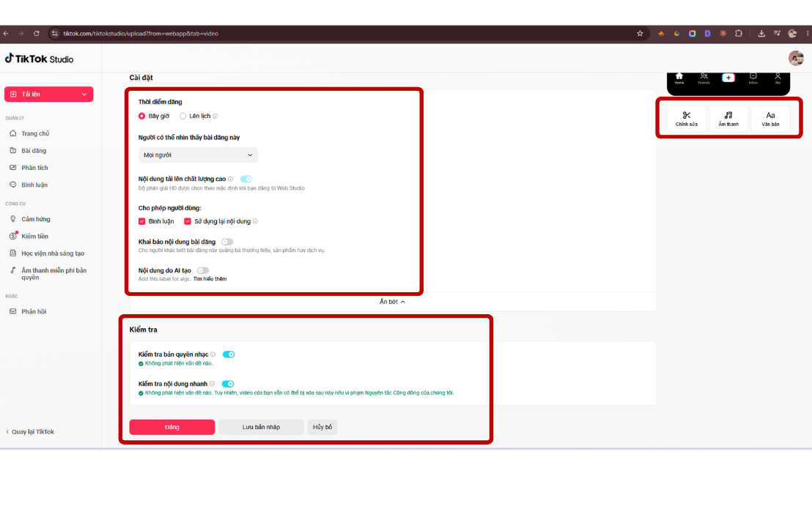
Task: Enable the Nội dung do AI tạo toggle
Action: click(x=203, y=270)
